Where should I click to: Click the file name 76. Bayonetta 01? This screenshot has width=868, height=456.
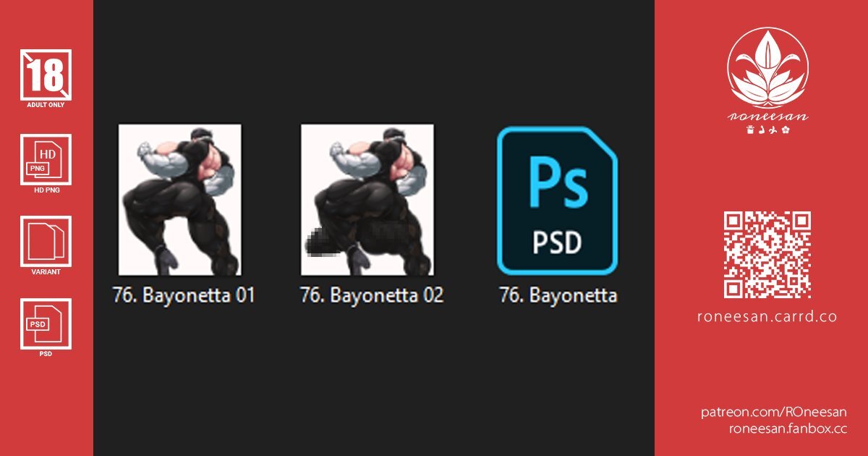(184, 295)
